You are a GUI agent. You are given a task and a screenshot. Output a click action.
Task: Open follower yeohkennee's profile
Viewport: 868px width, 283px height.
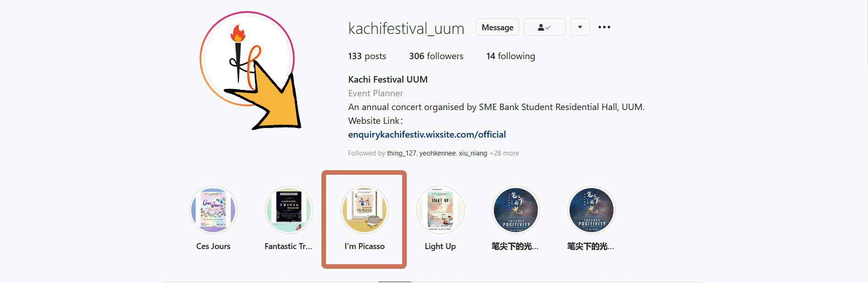(437, 153)
